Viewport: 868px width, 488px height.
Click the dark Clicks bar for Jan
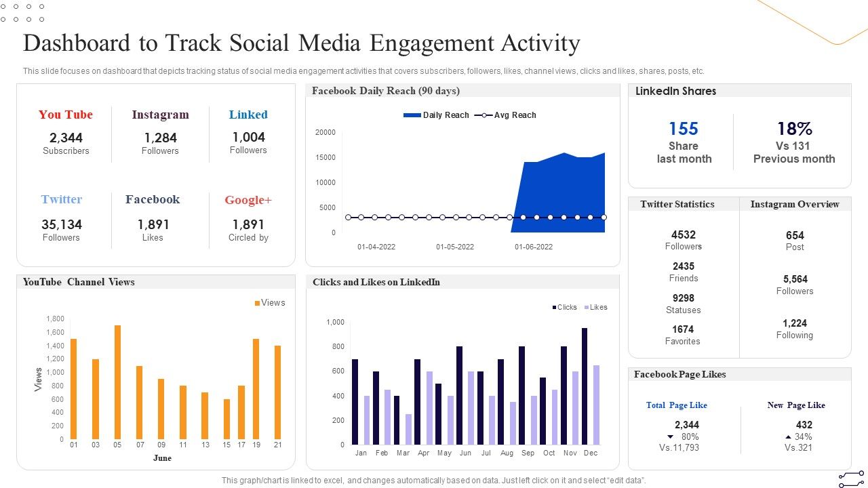[x=355, y=402]
